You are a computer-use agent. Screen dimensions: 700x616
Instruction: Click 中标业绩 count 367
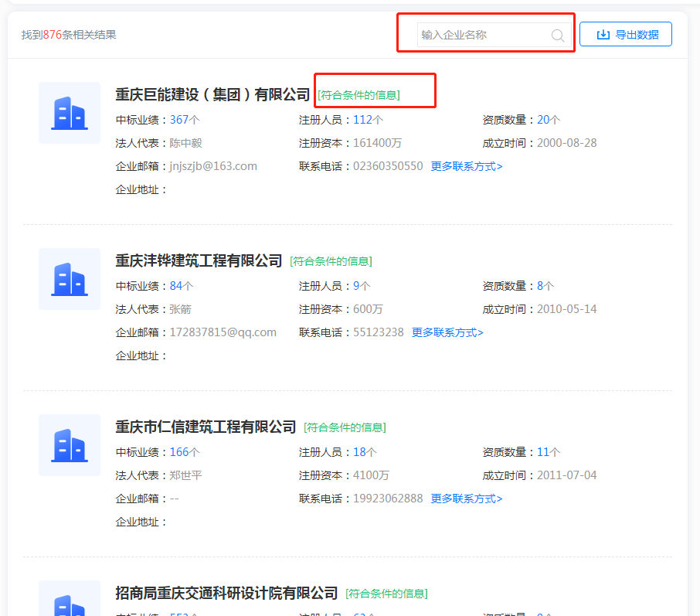pos(179,120)
